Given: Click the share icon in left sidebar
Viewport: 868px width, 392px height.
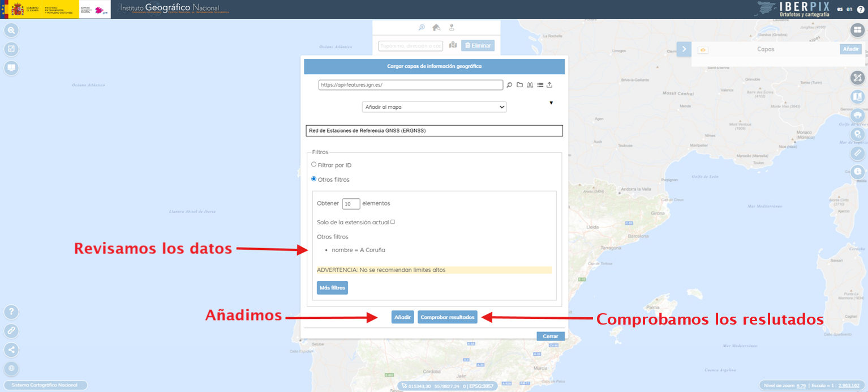Looking at the screenshot, I should (x=11, y=350).
